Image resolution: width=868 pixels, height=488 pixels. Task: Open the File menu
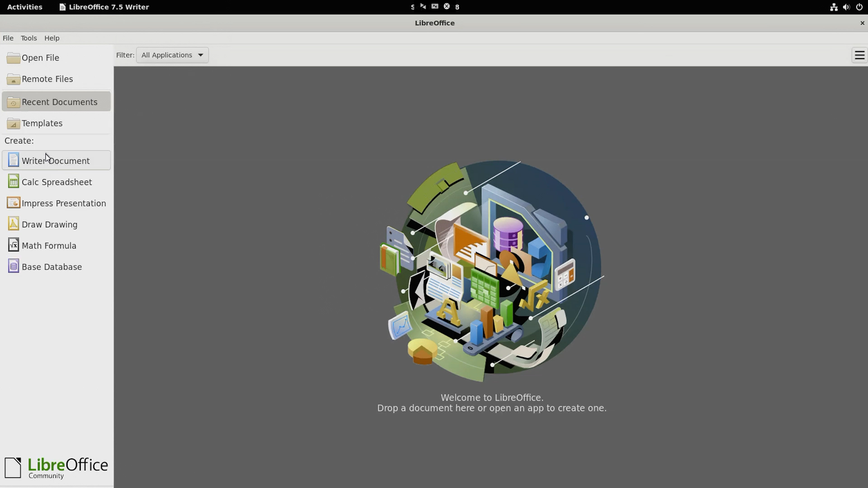tap(8, 38)
